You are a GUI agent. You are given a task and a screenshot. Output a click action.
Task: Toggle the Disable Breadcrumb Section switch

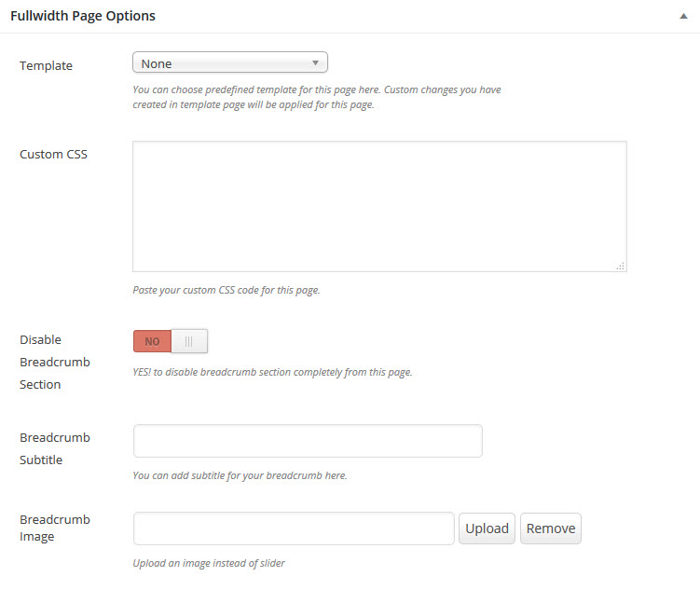click(171, 341)
